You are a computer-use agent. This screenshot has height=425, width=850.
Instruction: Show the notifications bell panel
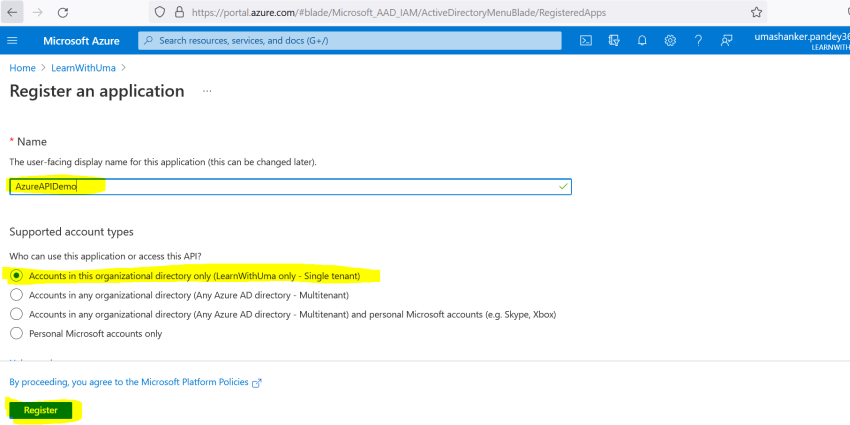point(642,41)
